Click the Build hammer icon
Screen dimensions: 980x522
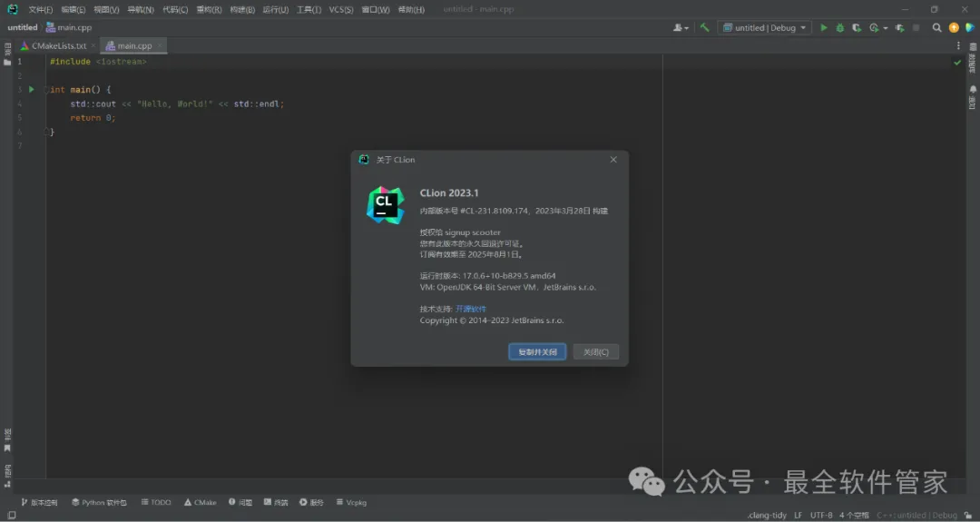pos(704,27)
